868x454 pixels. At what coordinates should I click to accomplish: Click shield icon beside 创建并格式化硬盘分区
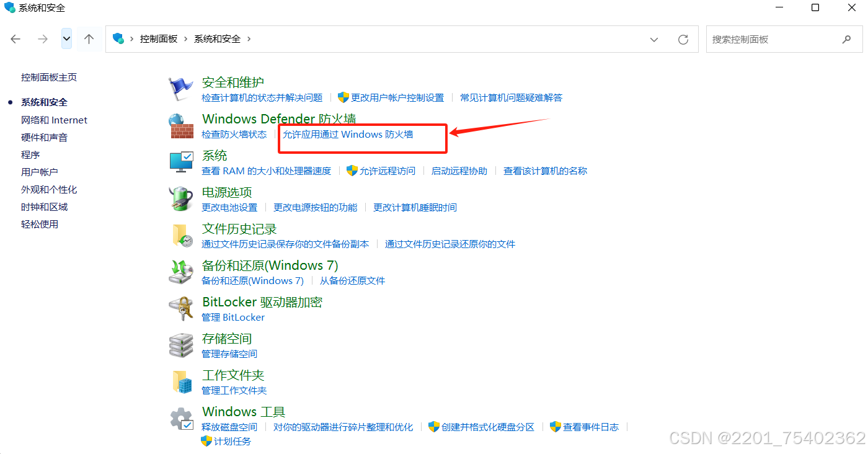tap(434, 427)
